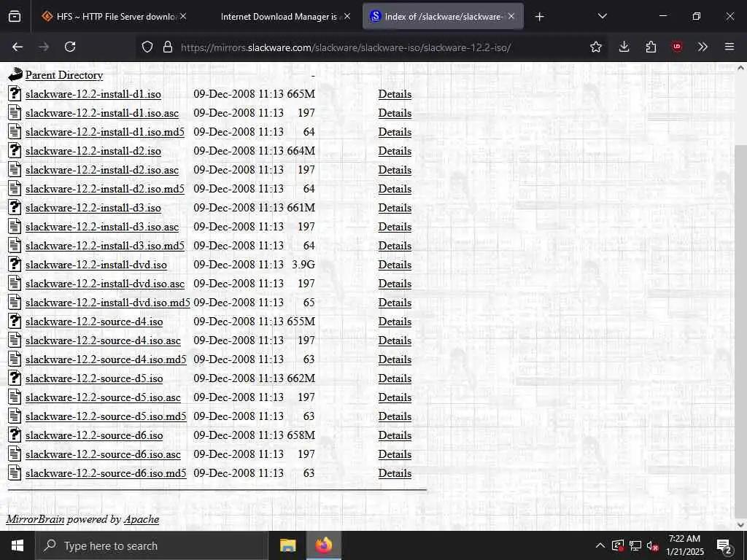Viewport: 747px width, 560px height.
Task: Open slackware-12.2-install-d1.iso.md5
Action: coord(105,132)
